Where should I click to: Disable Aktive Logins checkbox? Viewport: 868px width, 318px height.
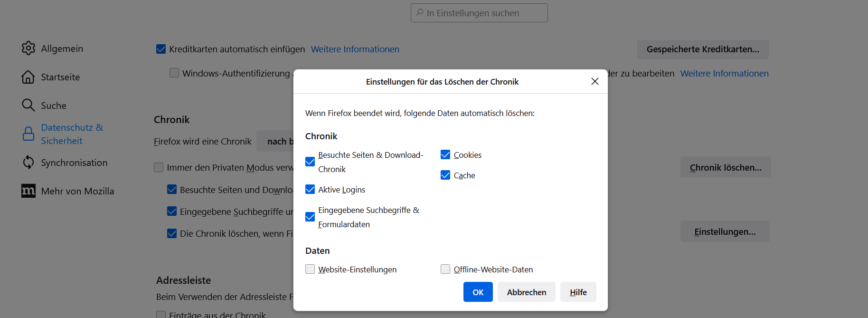(310, 189)
